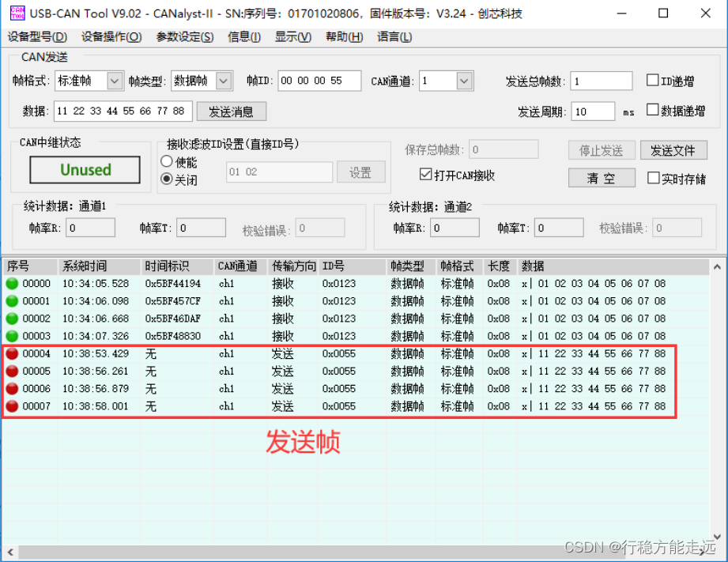The image size is (728, 562).
Task: Click time stamp 0x5BF44194
Action: pyautogui.click(x=173, y=283)
